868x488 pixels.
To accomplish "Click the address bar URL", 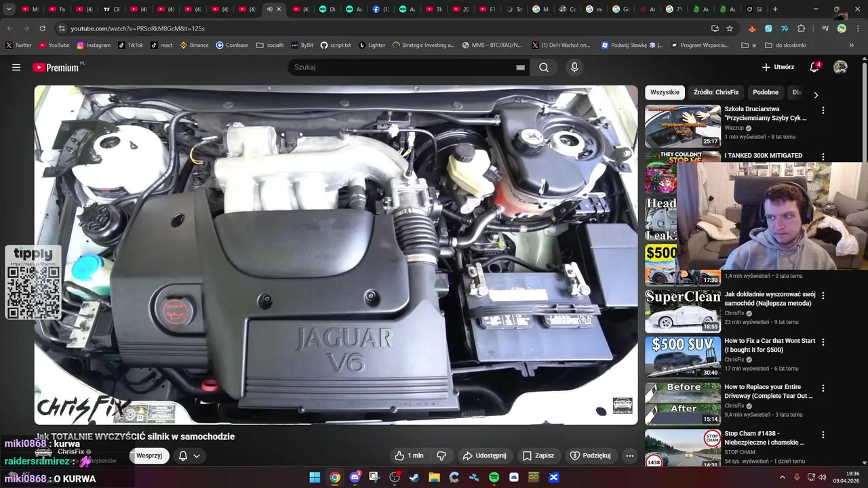I will coord(138,28).
